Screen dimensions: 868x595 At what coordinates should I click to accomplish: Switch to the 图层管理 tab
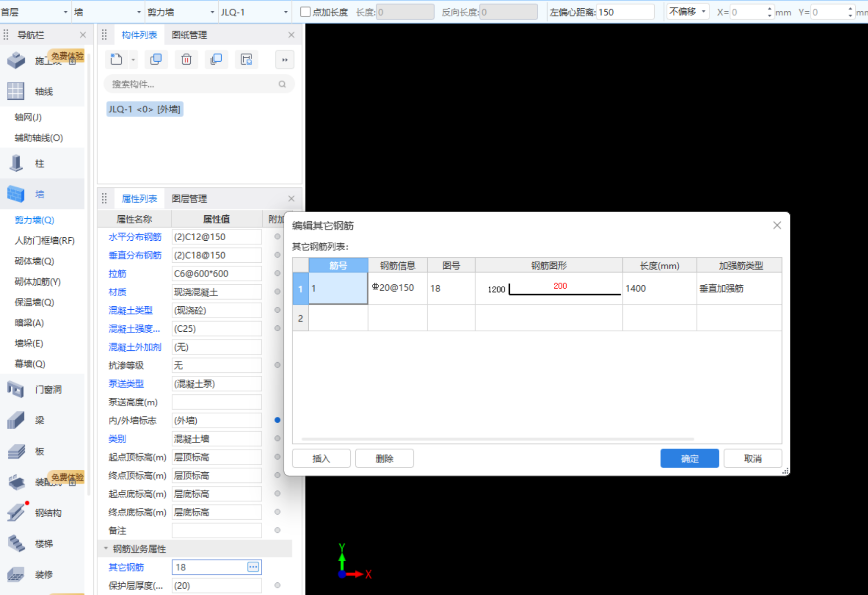point(189,199)
